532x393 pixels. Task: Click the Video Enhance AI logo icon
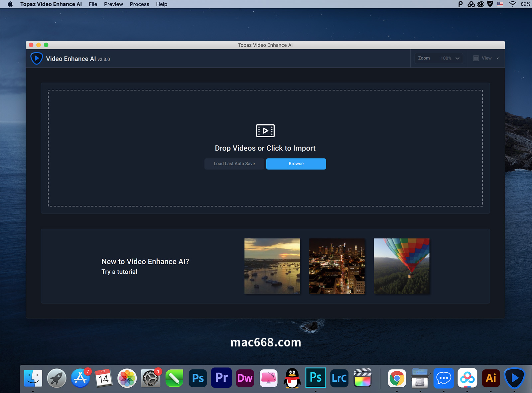coord(37,59)
